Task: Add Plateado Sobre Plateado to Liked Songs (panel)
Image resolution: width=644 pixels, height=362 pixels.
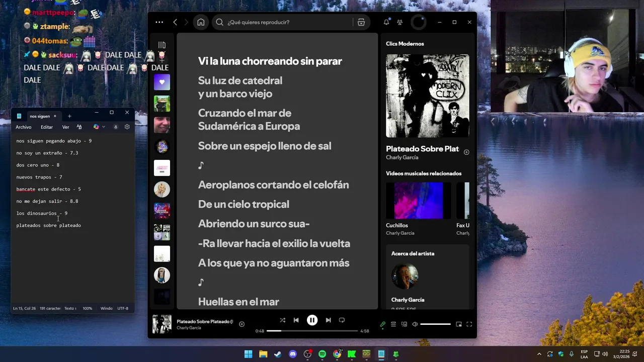Action: [466, 152]
